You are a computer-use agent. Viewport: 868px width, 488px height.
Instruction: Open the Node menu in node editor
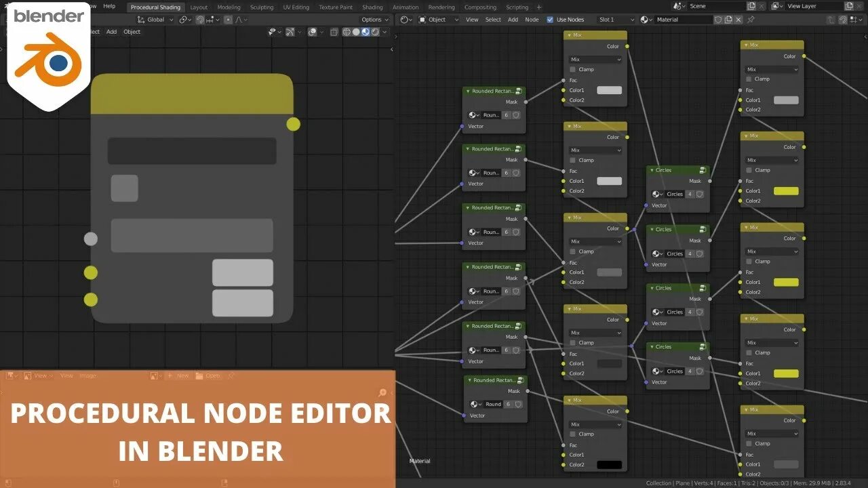pos(532,20)
